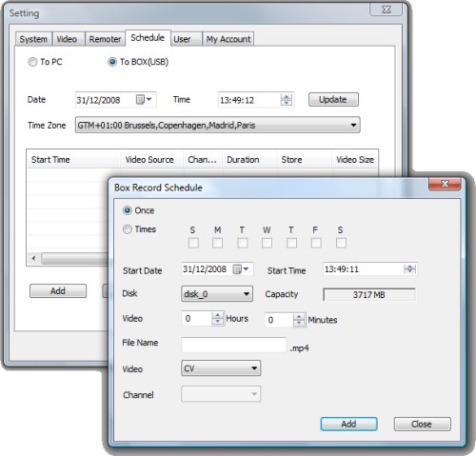Screen dimensions: 476x456
Task: Open the My Account tab
Action: [x=228, y=39]
